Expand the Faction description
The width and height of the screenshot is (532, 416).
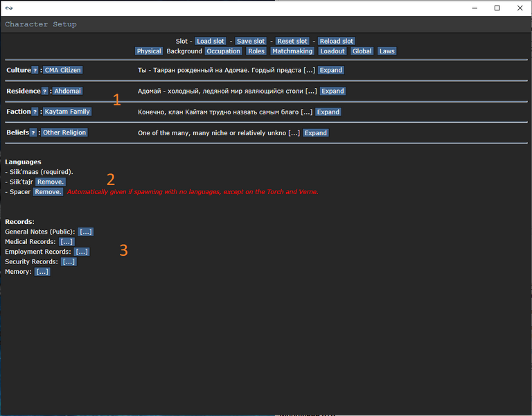328,112
